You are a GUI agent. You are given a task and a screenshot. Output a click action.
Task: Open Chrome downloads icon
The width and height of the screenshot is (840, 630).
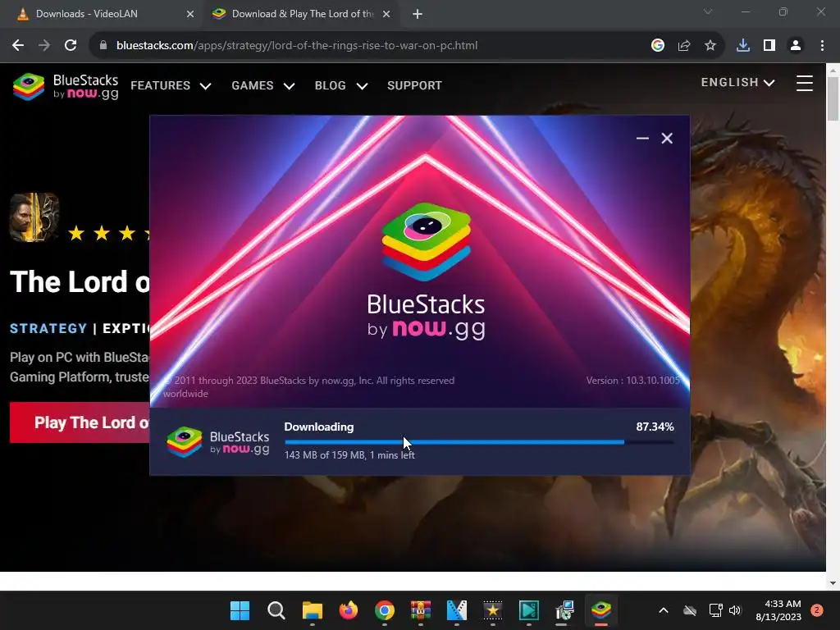pyautogui.click(x=743, y=46)
